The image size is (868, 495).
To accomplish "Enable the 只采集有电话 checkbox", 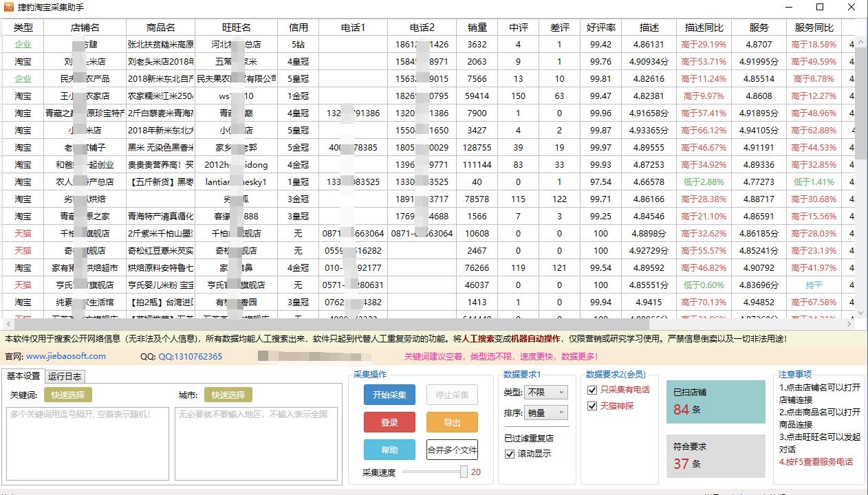I will pos(592,390).
